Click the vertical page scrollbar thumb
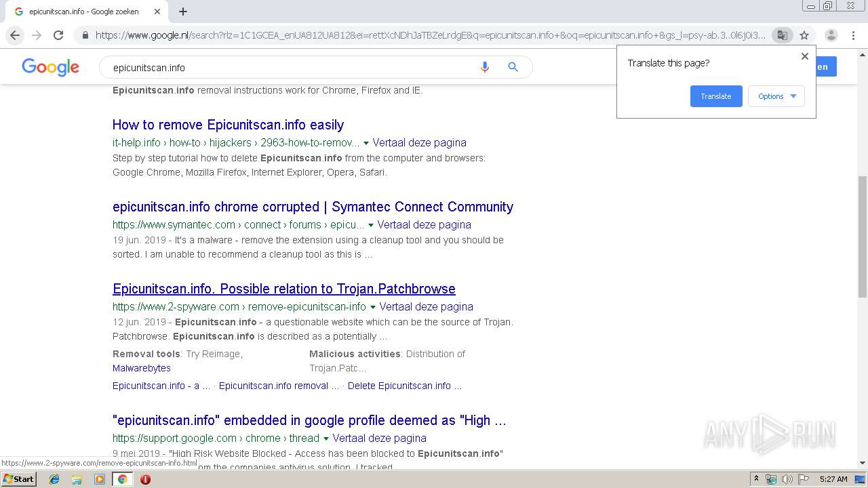 [862, 236]
